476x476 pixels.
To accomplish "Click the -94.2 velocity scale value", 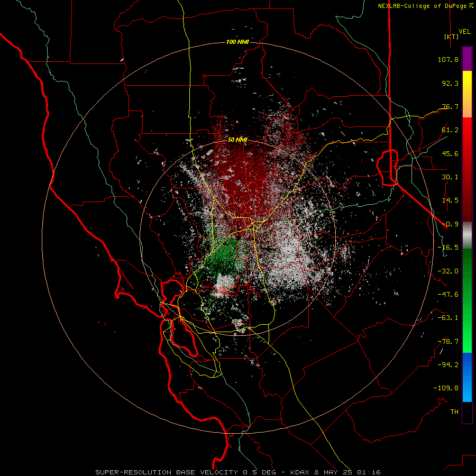I will click(x=448, y=365).
